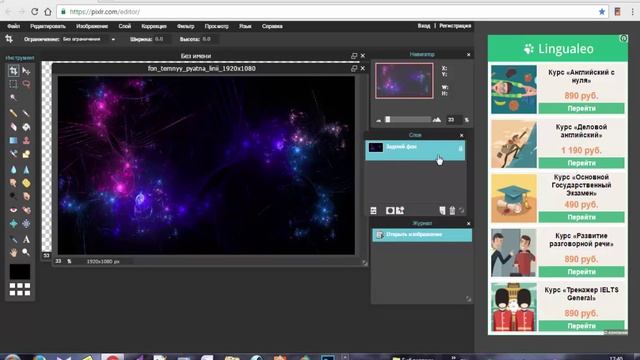Screen dimensions: 640x360
Task: Click the Регистрация link
Action: [455, 26]
